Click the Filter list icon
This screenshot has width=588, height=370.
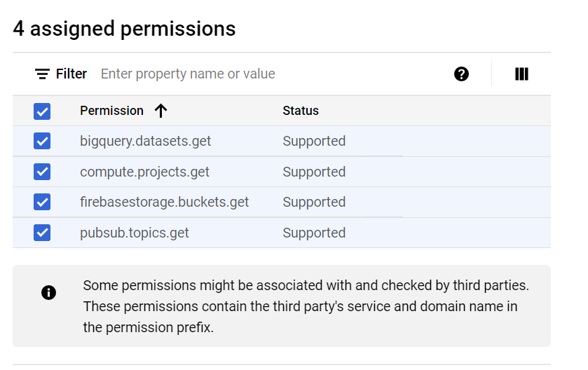point(42,74)
